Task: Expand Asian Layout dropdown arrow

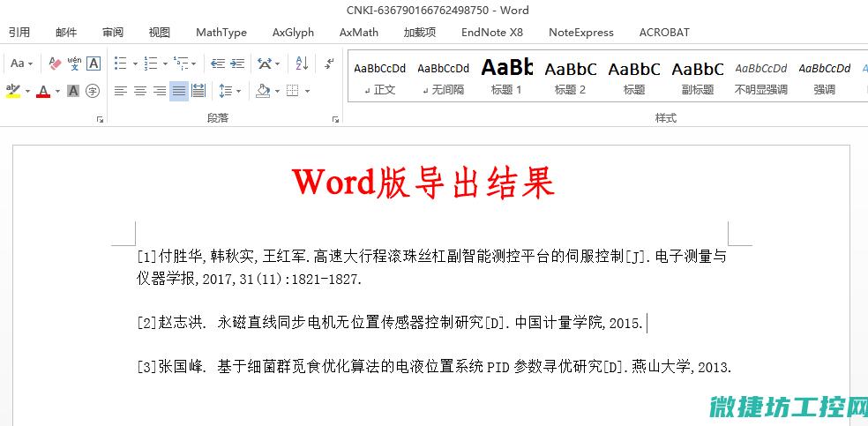Action: (x=277, y=64)
